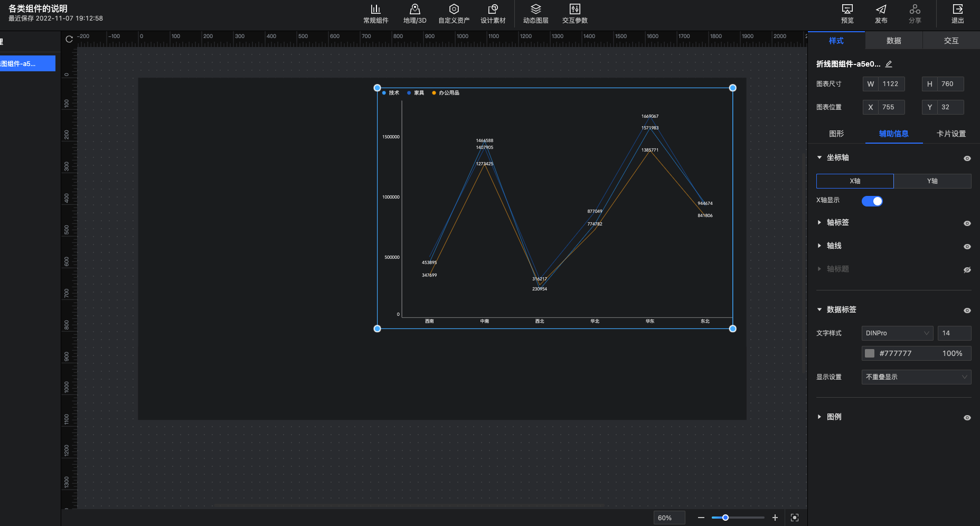Image resolution: width=980 pixels, height=526 pixels.
Task: Switch to the 交互 tab
Action: [x=951, y=41]
